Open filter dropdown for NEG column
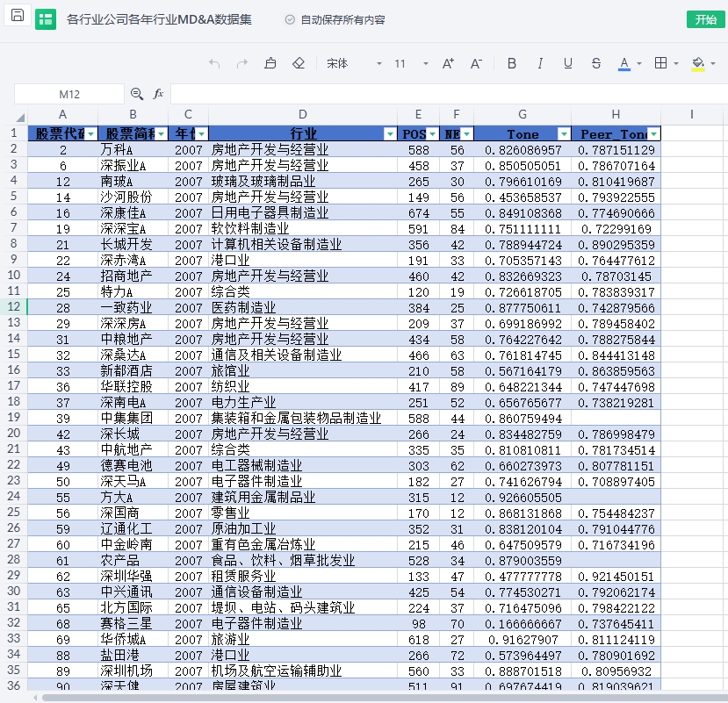The width and height of the screenshot is (728, 703). pyautogui.click(x=466, y=134)
